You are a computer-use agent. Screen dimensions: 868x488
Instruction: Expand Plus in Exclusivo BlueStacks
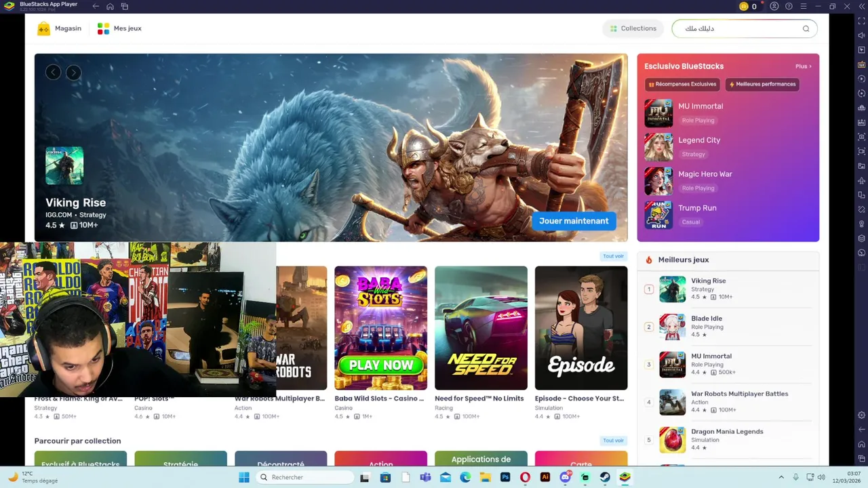click(804, 66)
